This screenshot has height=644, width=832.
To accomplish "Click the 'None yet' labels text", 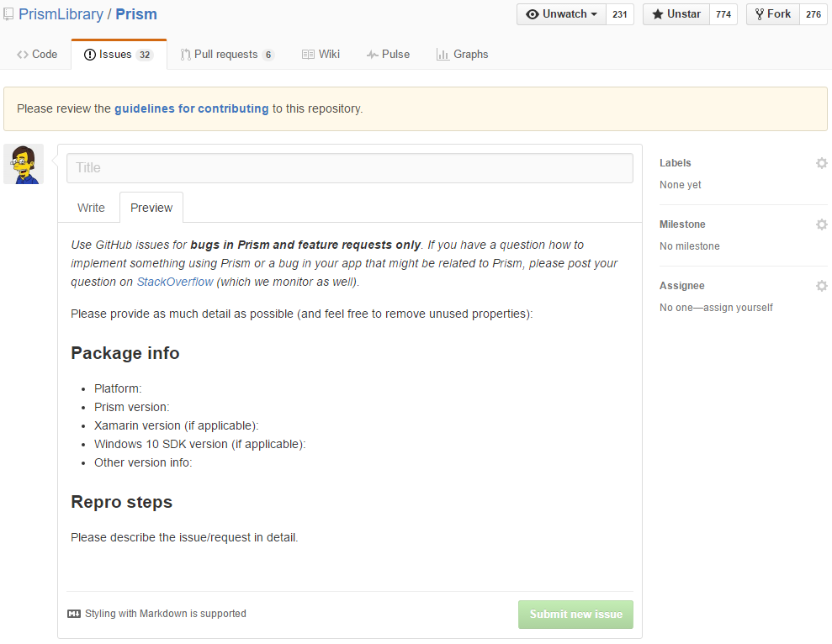I will tap(681, 185).
